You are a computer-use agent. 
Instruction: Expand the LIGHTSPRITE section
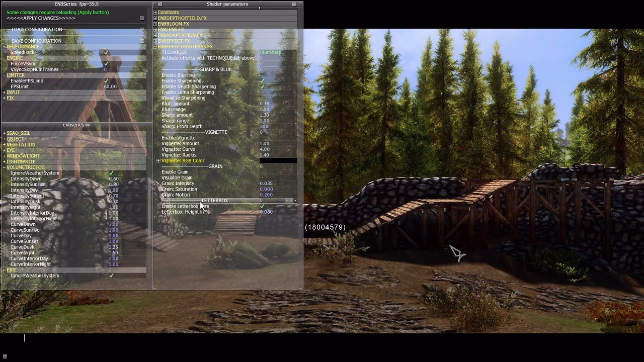5,162
